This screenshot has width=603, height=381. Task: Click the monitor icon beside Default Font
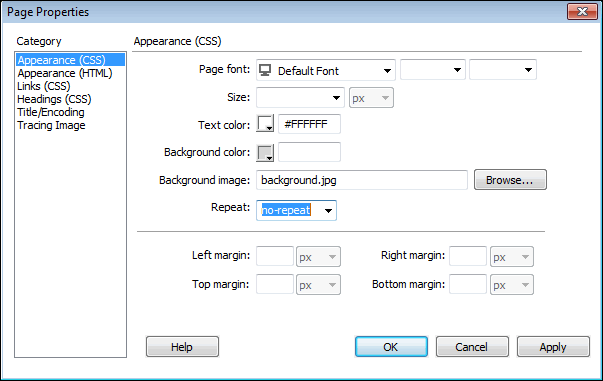coord(265,70)
